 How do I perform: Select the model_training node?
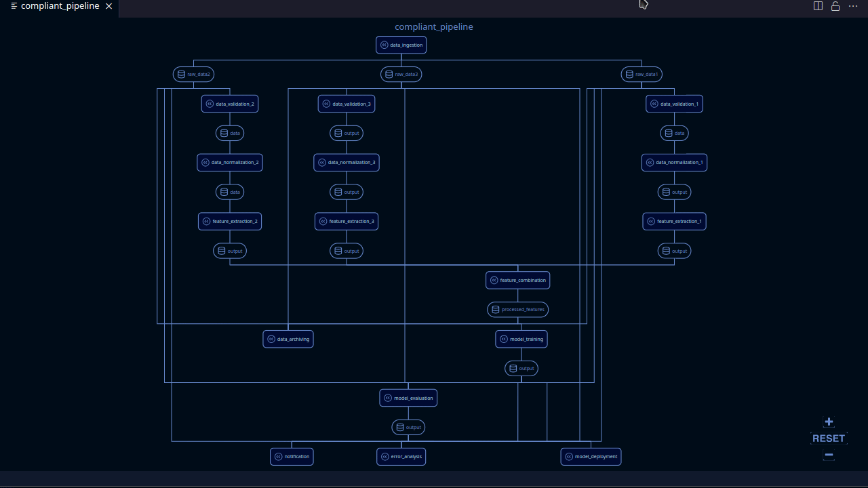coord(521,339)
